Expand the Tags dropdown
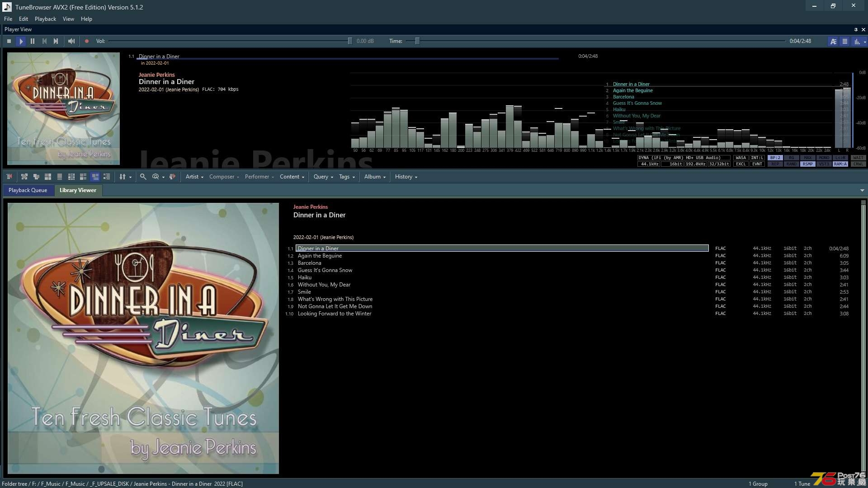Image resolution: width=868 pixels, height=488 pixels. pos(347,177)
